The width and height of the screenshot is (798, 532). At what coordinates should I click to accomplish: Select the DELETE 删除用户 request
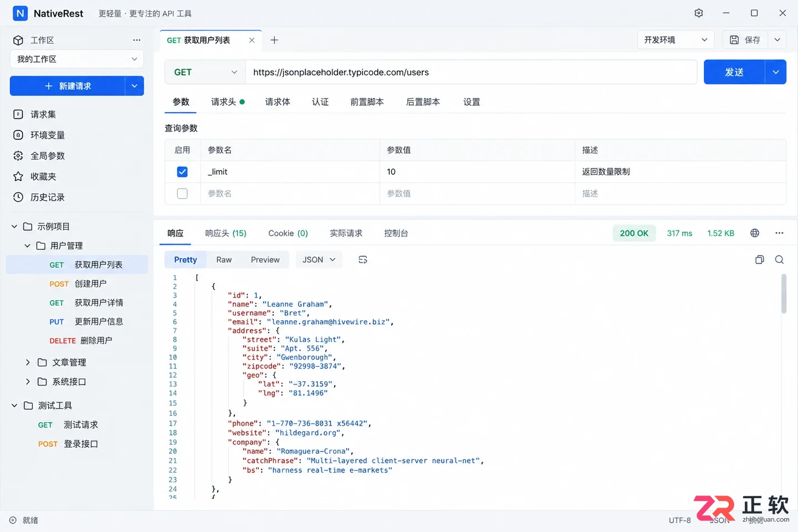78,341
